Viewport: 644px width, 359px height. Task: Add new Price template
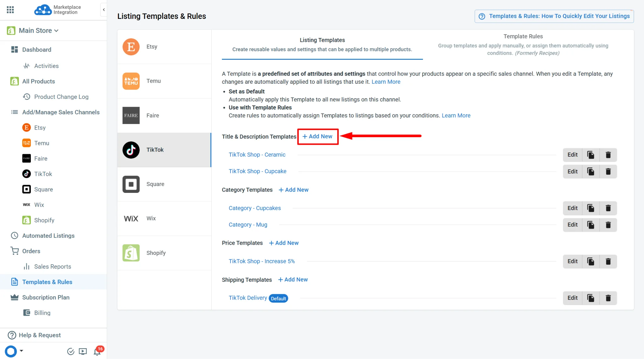(284, 243)
